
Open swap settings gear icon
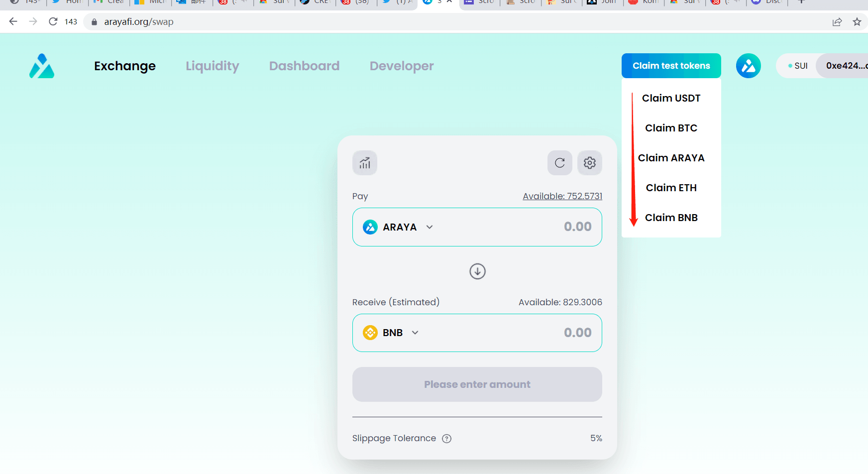point(590,163)
